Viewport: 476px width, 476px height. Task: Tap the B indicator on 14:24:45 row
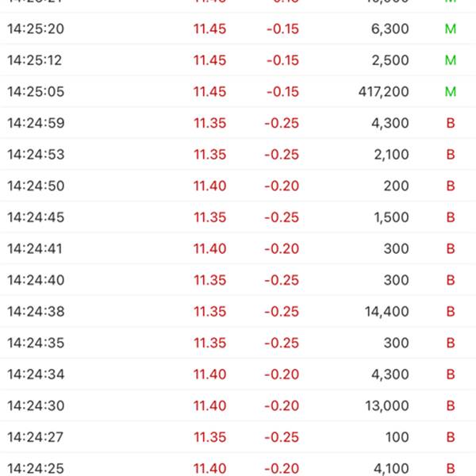[x=451, y=217]
